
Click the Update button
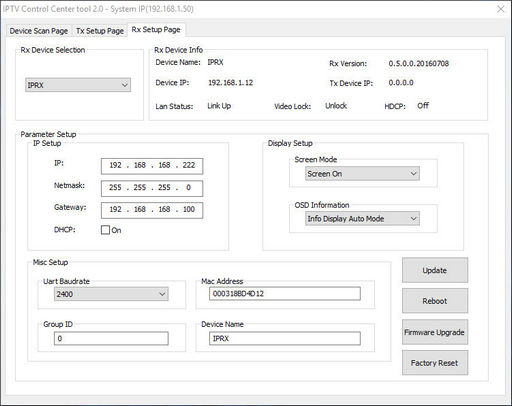[x=435, y=270]
